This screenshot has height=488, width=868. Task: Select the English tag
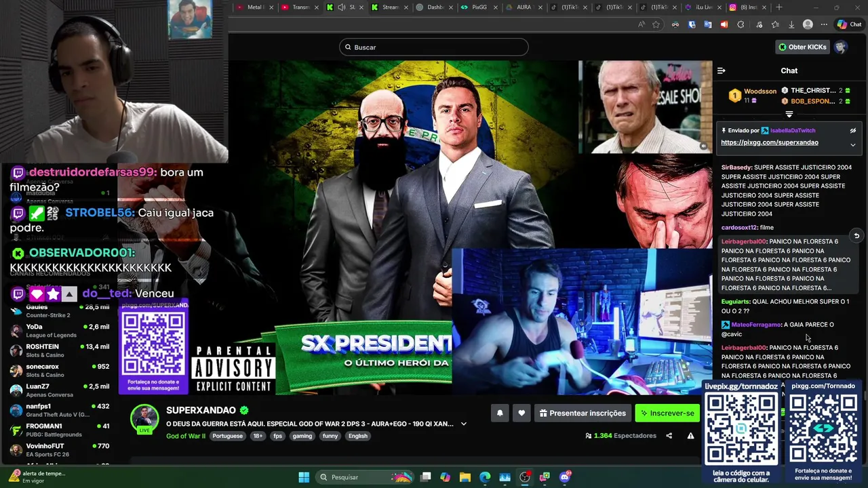pyautogui.click(x=358, y=436)
